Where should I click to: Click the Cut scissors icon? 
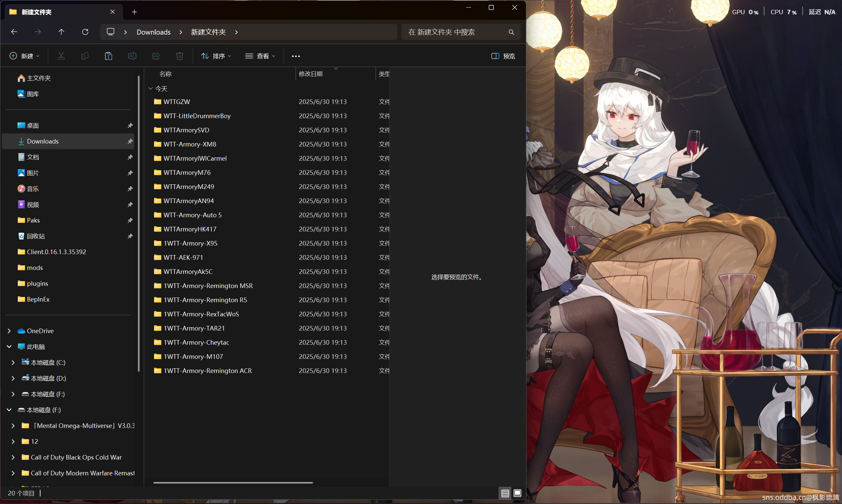click(x=61, y=56)
